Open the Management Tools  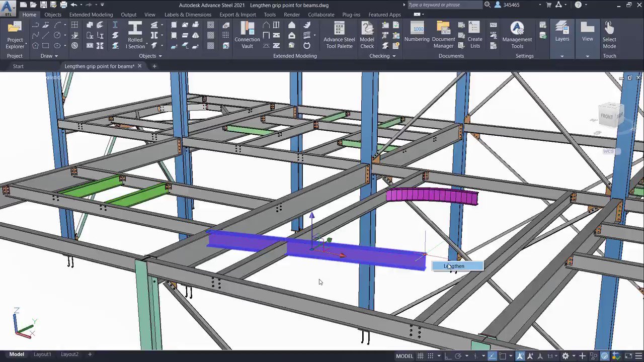[517, 35]
